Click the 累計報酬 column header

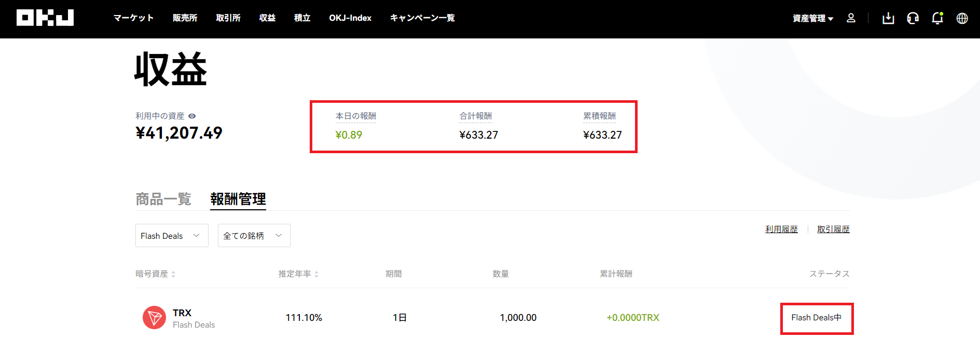pyautogui.click(x=616, y=274)
